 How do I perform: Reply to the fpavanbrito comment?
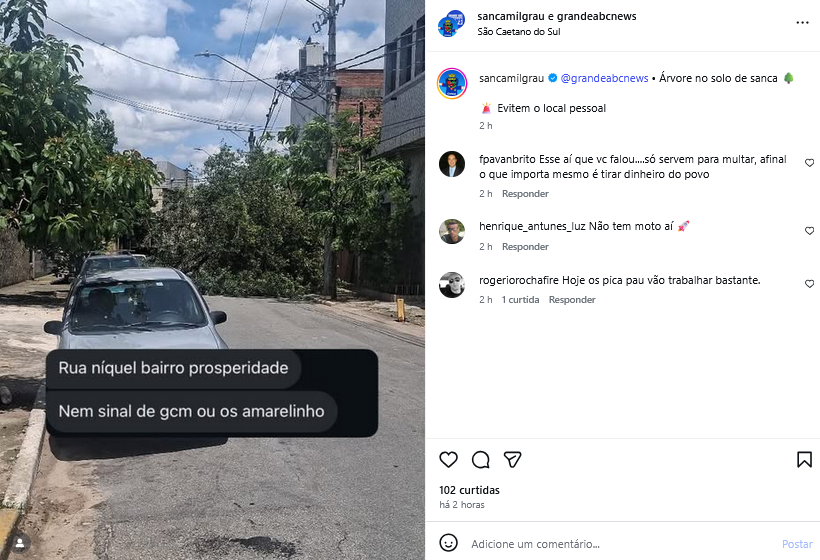[x=525, y=194]
